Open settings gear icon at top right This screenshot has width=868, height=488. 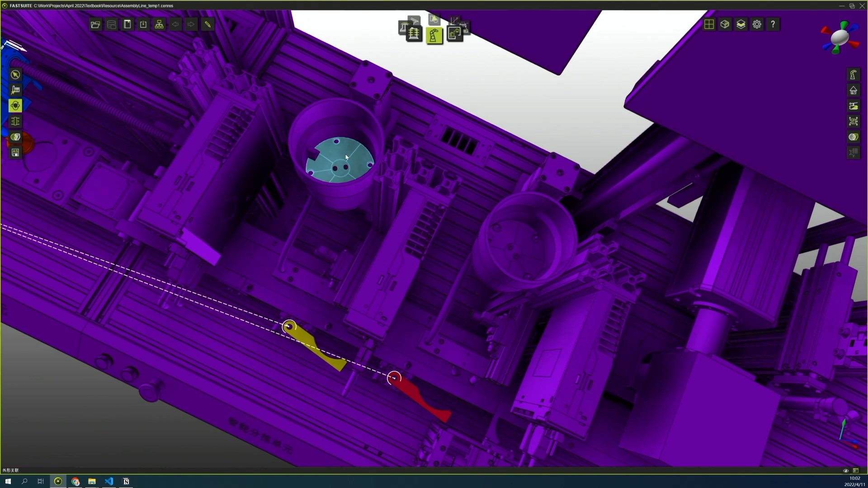757,24
